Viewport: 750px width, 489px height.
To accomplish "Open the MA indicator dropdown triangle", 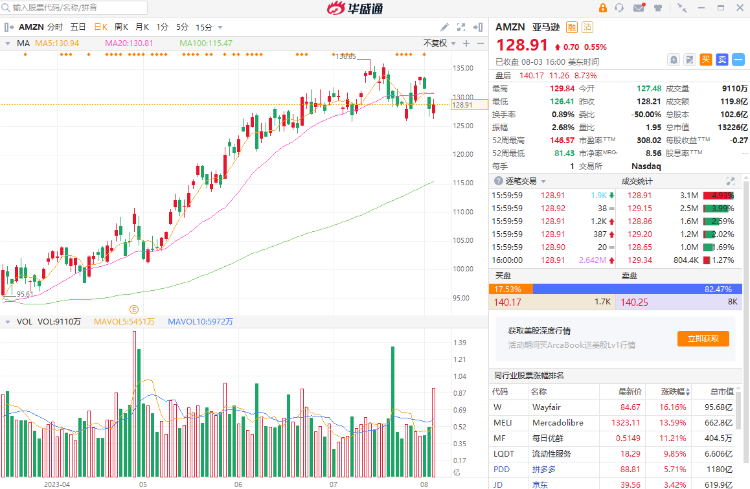I will (8, 44).
